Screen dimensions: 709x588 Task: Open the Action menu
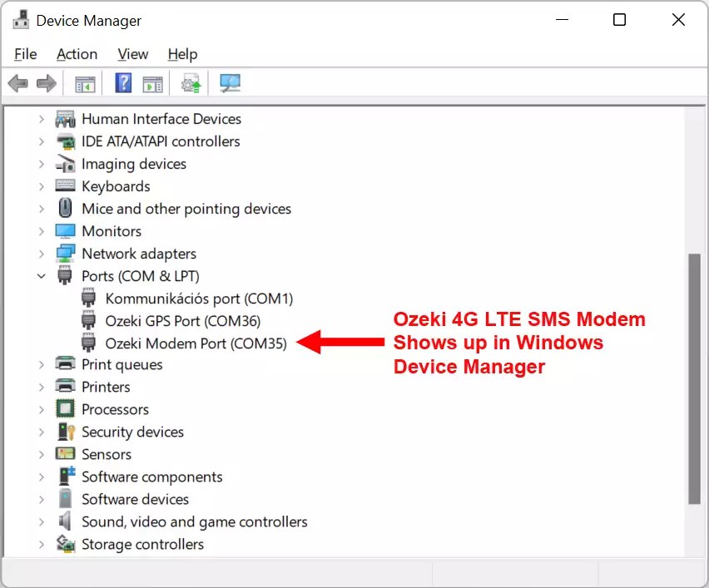[77, 54]
